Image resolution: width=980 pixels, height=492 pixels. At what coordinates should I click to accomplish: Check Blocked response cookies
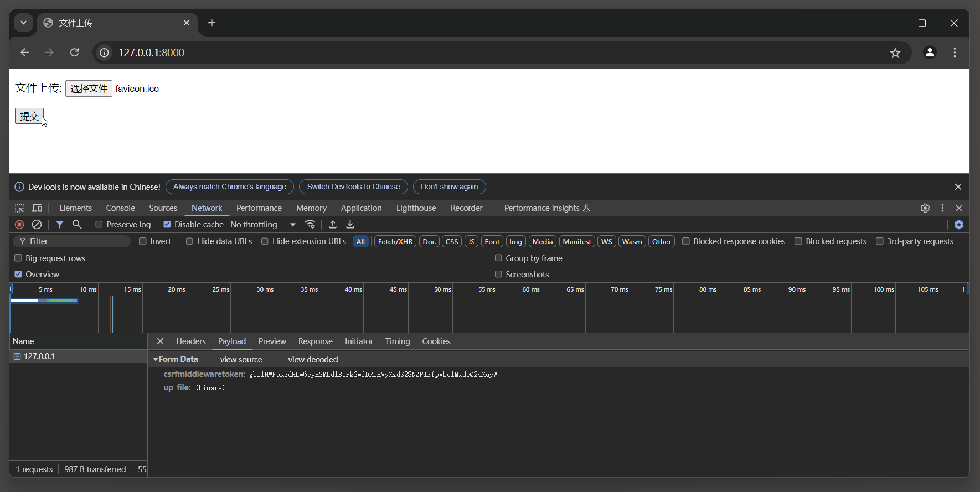click(x=686, y=241)
